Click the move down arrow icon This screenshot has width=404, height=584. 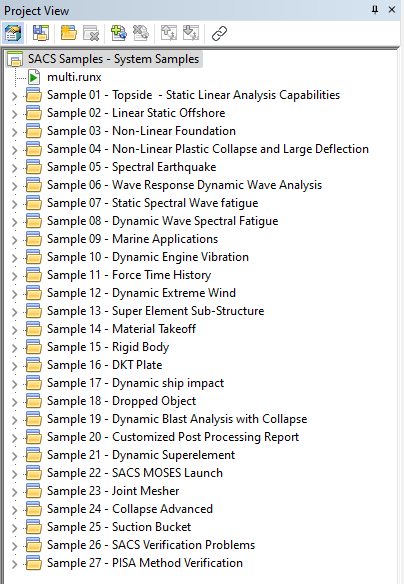coord(191,33)
